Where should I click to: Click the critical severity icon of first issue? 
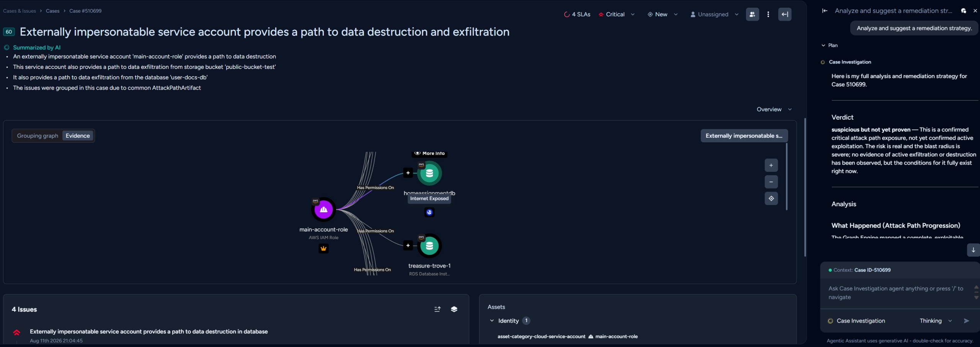pyautogui.click(x=16, y=332)
